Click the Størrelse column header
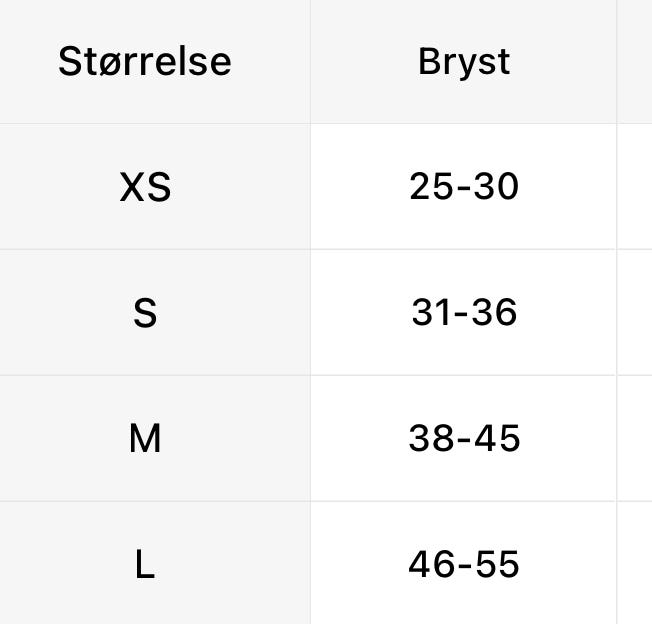Viewport: 652px width, 624px height. click(x=155, y=62)
